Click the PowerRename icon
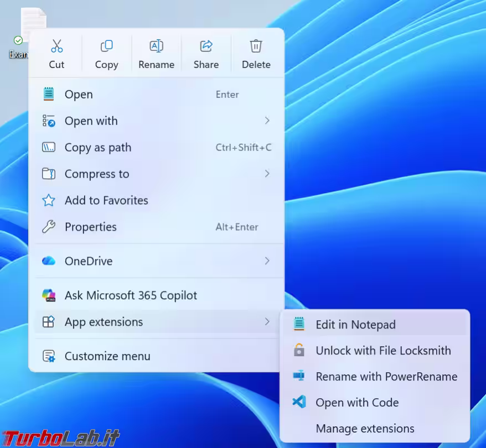The image size is (486, 448). 299,376
